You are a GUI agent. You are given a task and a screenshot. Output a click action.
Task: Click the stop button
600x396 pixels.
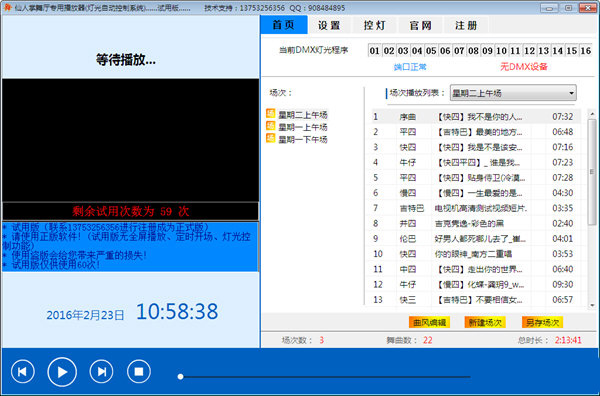[x=139, y=372]
